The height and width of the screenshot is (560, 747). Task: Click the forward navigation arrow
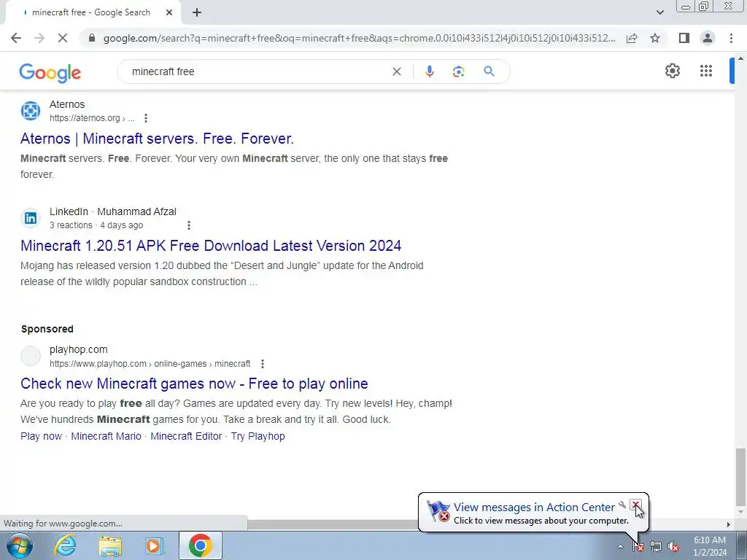pyautogui.click(x=39, y=38)
